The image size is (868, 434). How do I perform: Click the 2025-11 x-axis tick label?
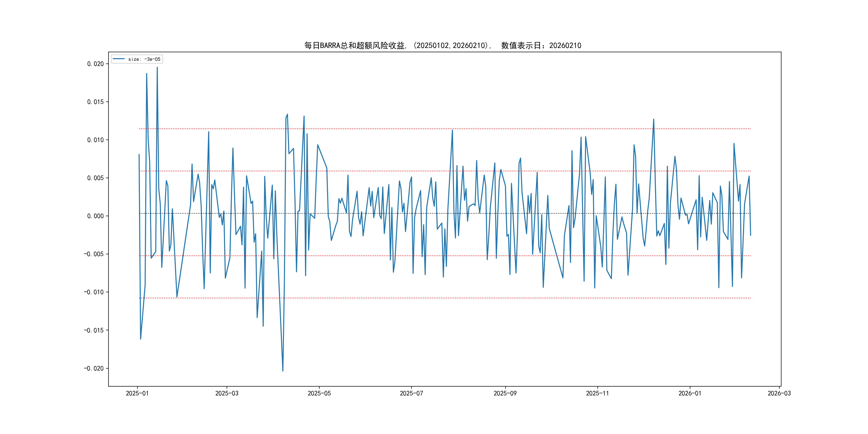[x=597, y=393]
